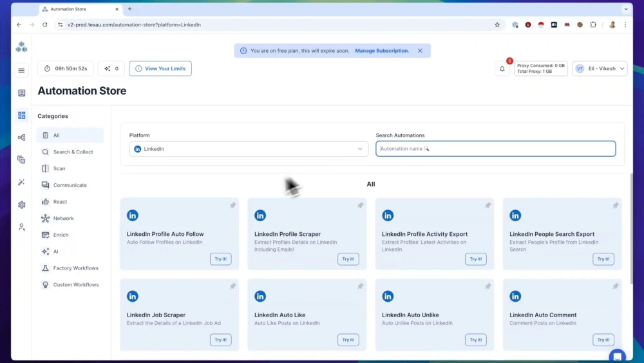Pin the LinkedIn Profile Scraper card
644x363 pixels.
click(360, 205)
